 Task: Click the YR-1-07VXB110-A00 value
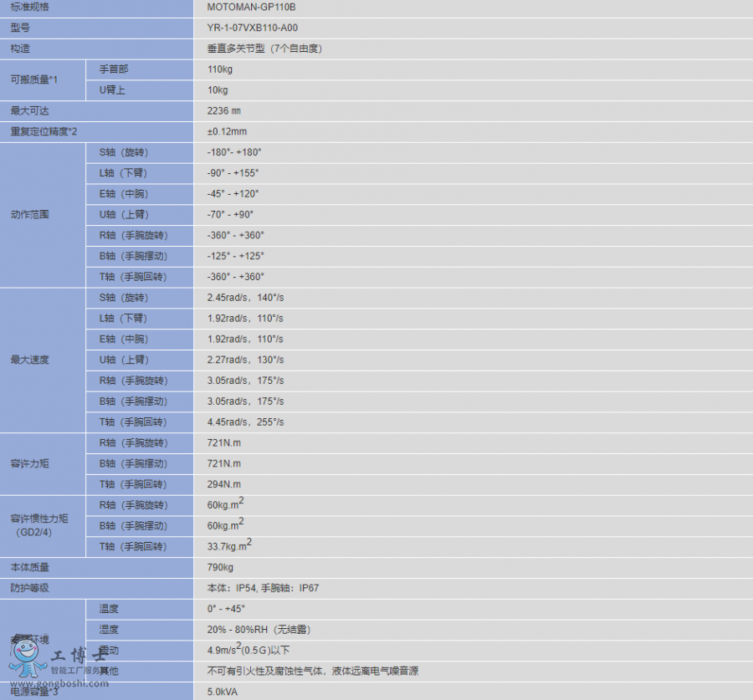click(x=252, y=28)
